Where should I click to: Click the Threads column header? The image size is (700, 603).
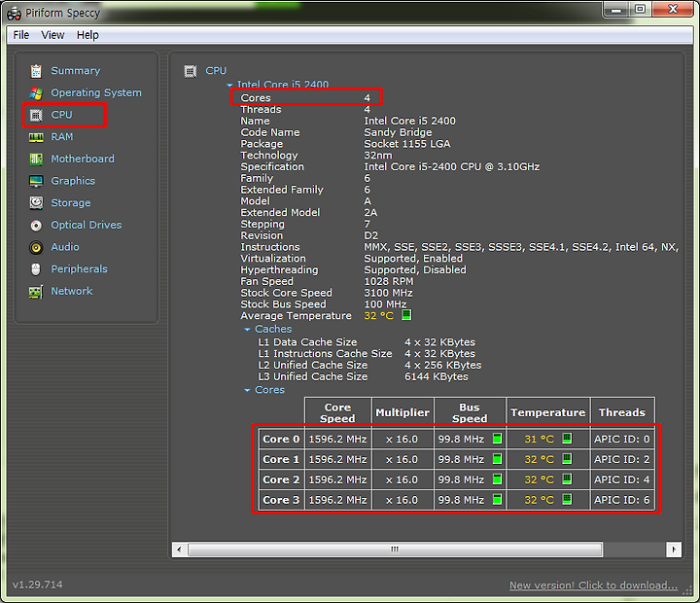[622, 412]
